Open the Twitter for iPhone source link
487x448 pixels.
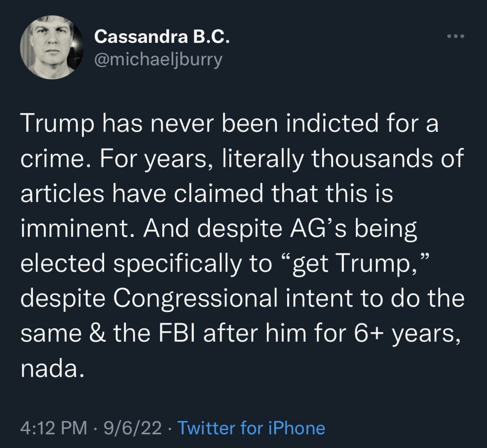click(251, 428)
